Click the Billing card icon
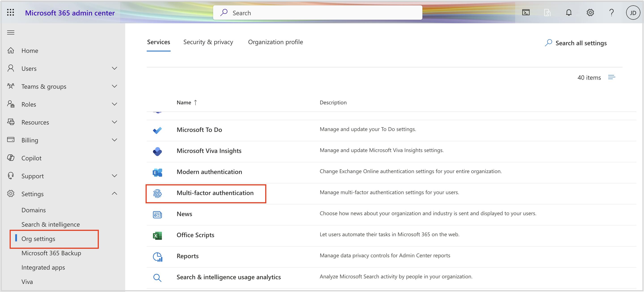 click(11, 140)
